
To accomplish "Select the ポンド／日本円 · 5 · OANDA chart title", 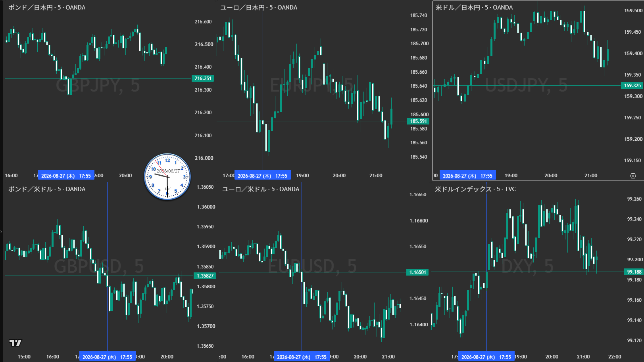I will [x=47, y=8].
